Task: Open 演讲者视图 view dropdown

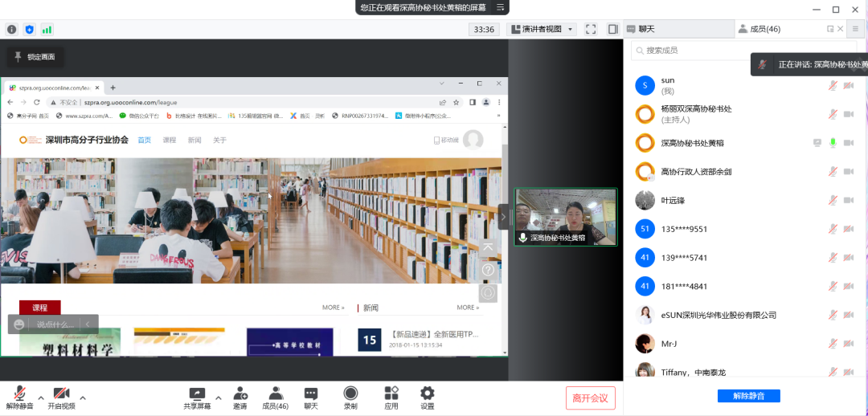Action: 542,30
